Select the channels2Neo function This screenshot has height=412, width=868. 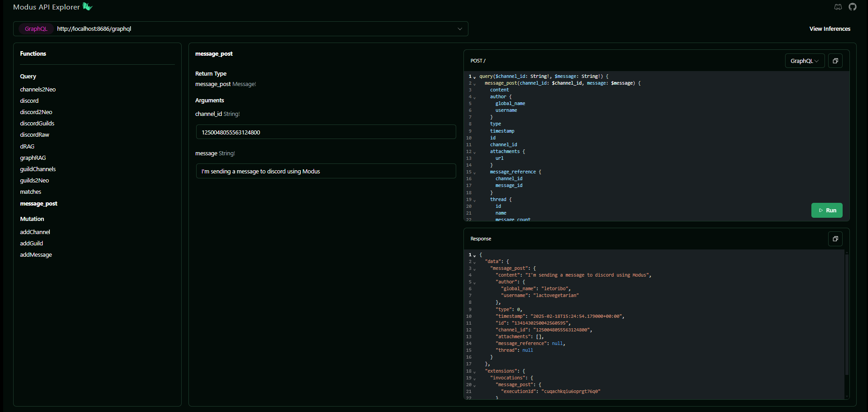coord(38,89)
